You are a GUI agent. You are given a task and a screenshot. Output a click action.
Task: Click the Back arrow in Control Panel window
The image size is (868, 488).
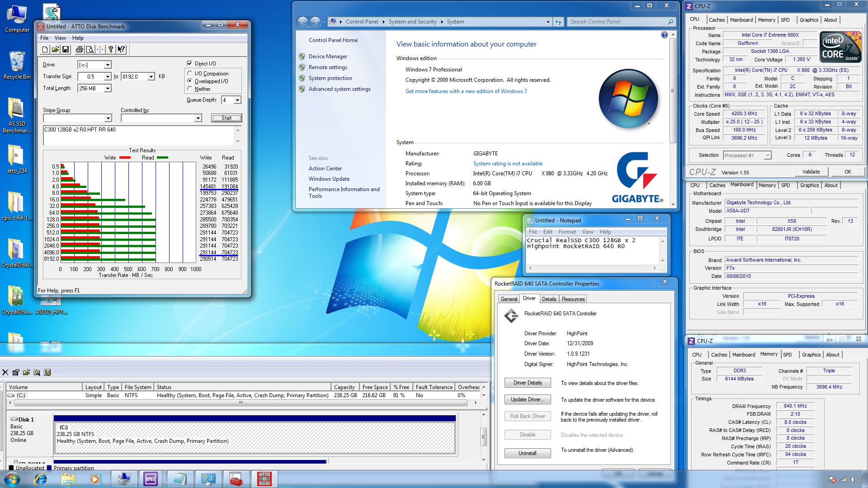[303, 21]
